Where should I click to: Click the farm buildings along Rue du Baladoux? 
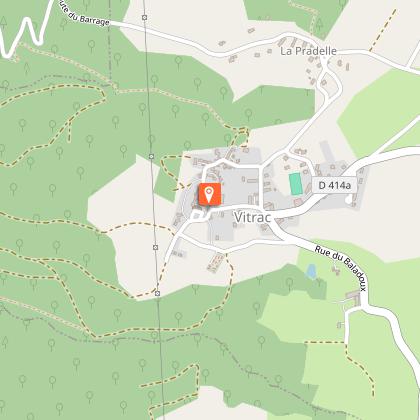(354, 298)
